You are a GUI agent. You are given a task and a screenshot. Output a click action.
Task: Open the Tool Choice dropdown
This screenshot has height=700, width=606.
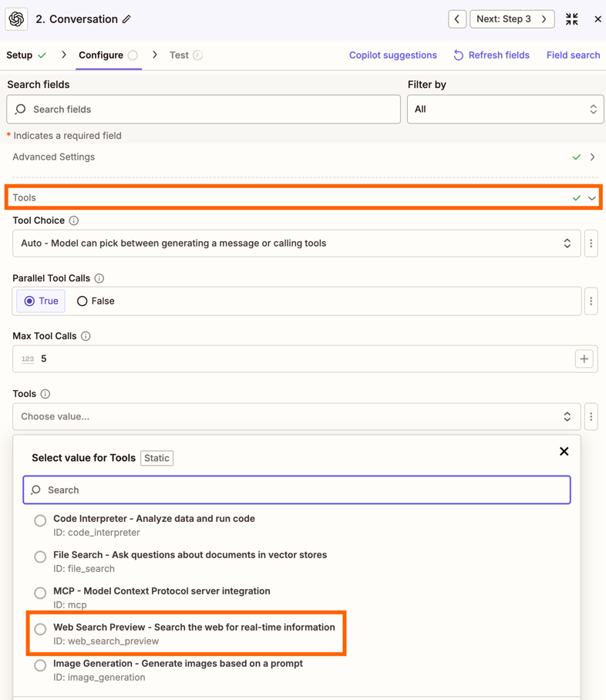click(296, 244)
